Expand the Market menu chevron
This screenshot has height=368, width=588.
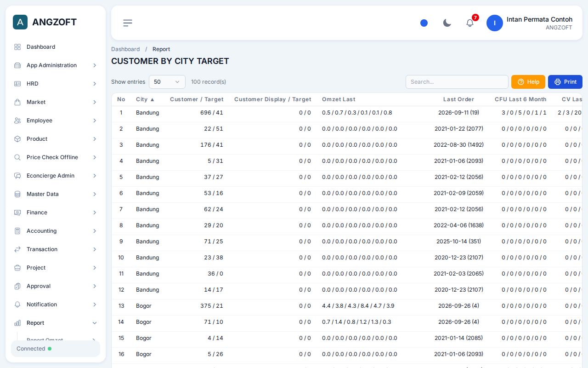pyautogui.click(x=95, y=102)
